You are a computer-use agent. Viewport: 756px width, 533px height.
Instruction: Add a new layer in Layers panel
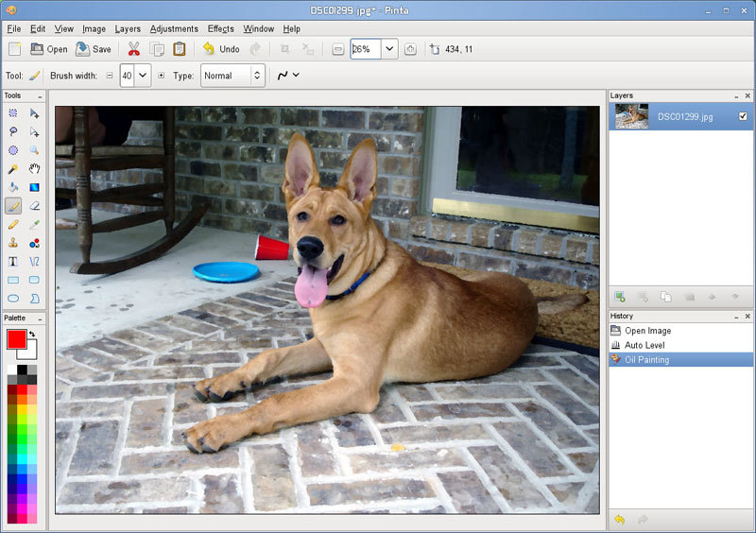pyautogui.click(x=620, y=297)
